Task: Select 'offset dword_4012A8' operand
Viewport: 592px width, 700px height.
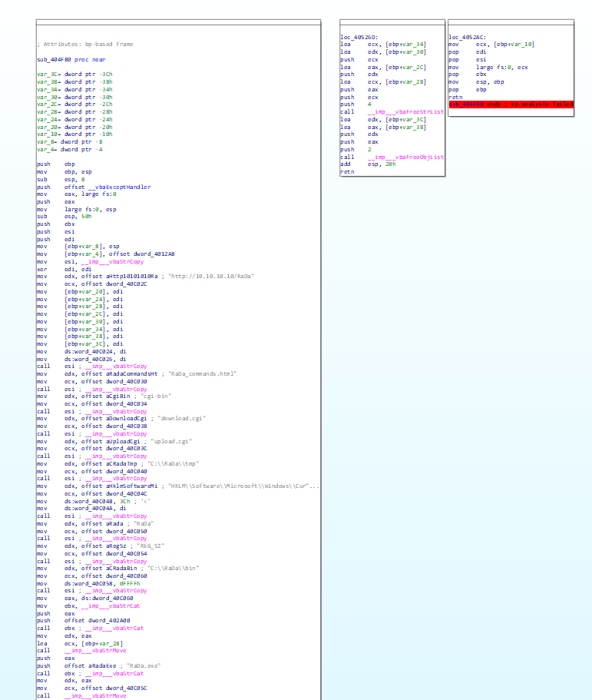Action: point(142,254)
